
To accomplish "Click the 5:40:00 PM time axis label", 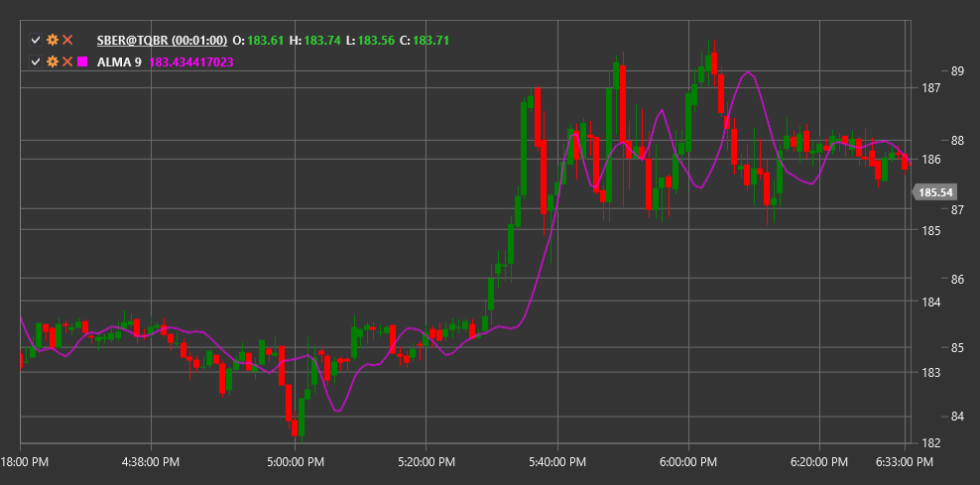I will point(557,462).
